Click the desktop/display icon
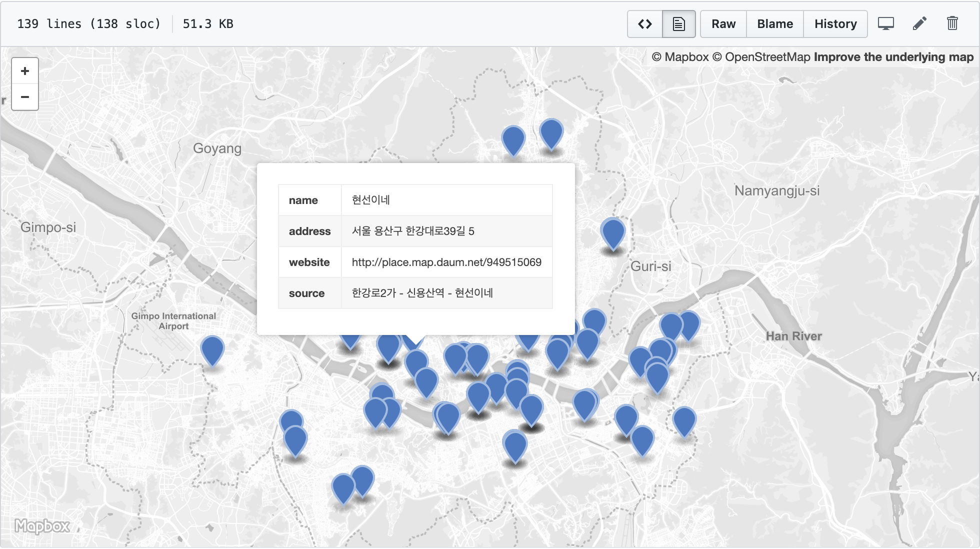 886,24
